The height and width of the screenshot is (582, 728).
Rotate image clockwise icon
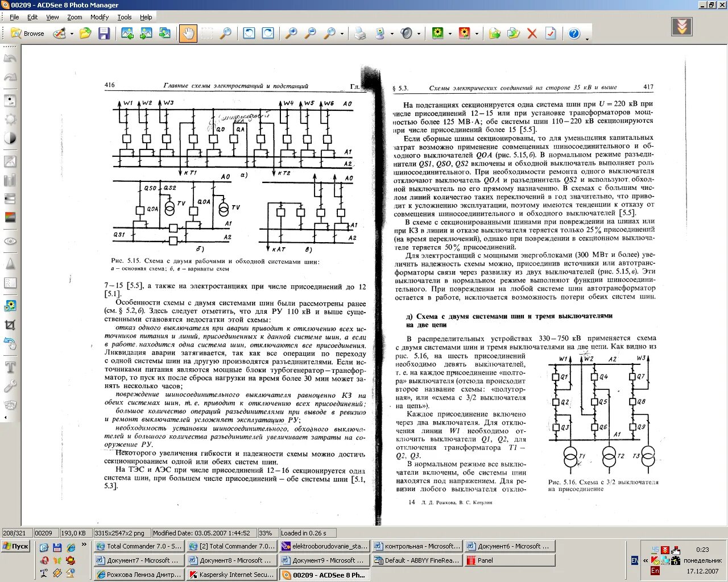pyautogui.click(x=267, y=34)
